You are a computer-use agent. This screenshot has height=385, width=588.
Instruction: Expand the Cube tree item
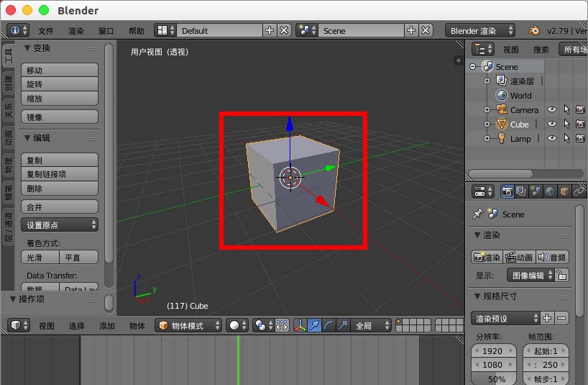tap(487, 124)
